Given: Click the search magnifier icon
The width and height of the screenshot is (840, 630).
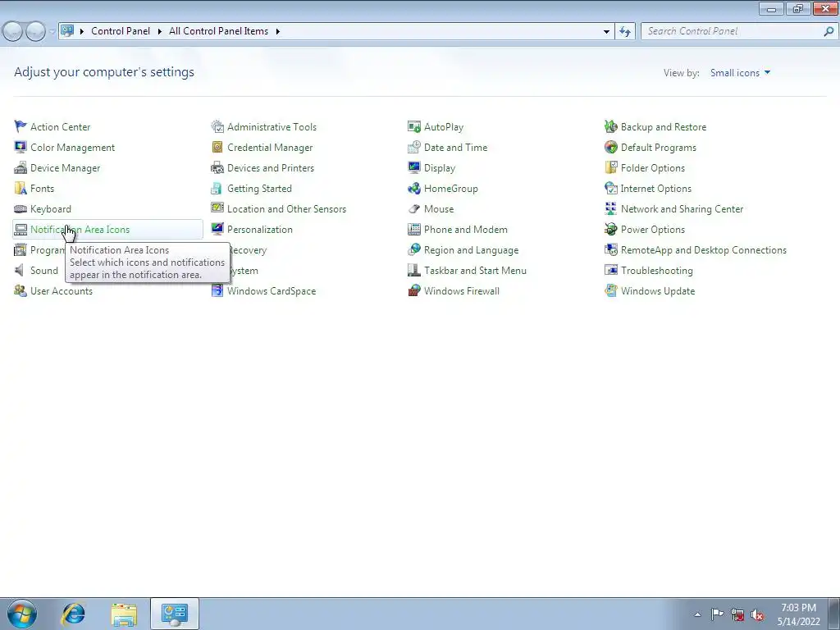Looking at the screenshot, I should [829, 32].
